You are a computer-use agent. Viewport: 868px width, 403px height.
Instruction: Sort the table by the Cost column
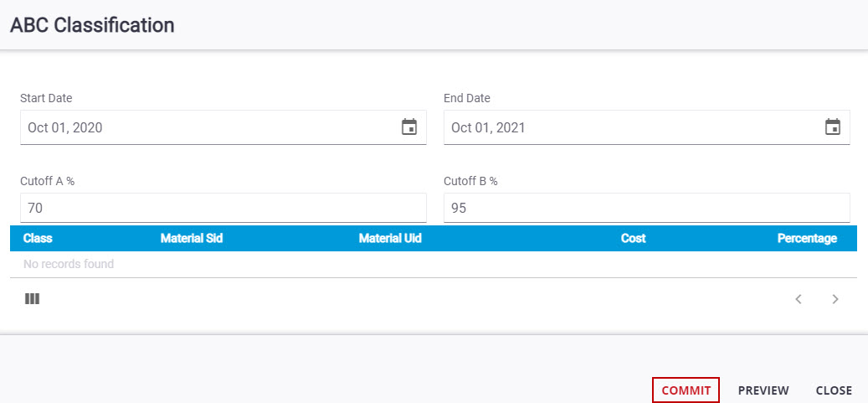[633, 238]
